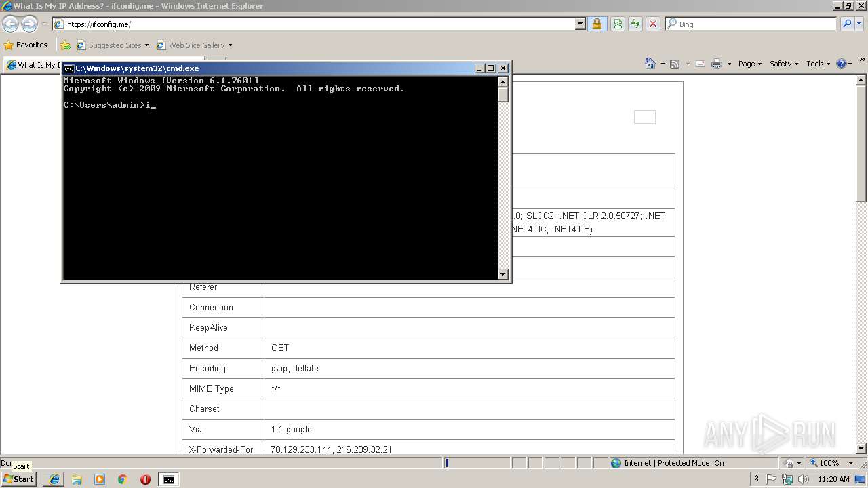The image size is (868, 488).
Task: Refresh the page with green arrows icon
Action: coord(635,24)
